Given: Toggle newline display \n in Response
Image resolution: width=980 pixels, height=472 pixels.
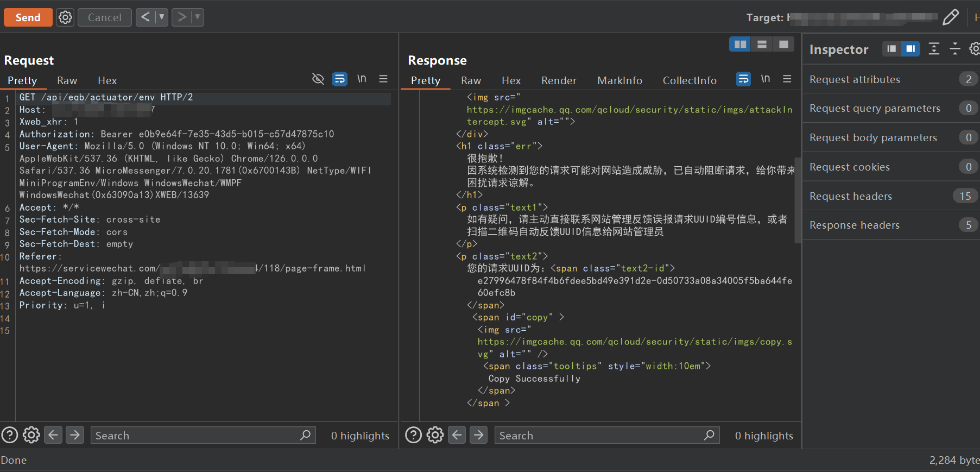Looking at the screenshot, I should (766, 79).
